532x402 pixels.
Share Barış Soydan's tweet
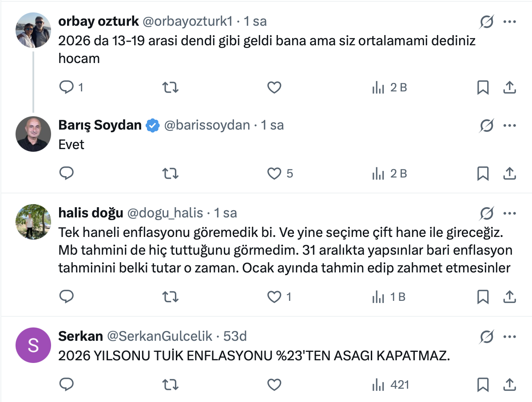click(509, 173)
